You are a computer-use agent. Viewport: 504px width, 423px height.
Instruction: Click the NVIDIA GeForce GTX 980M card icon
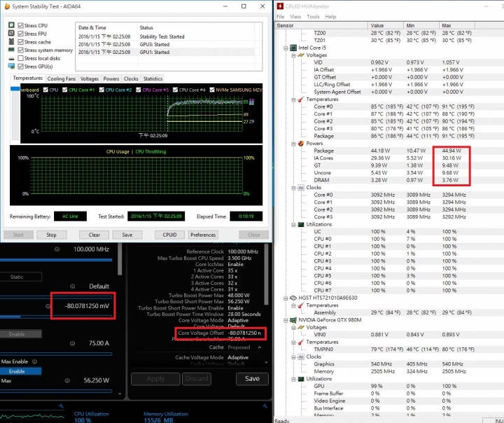point(293,320)
